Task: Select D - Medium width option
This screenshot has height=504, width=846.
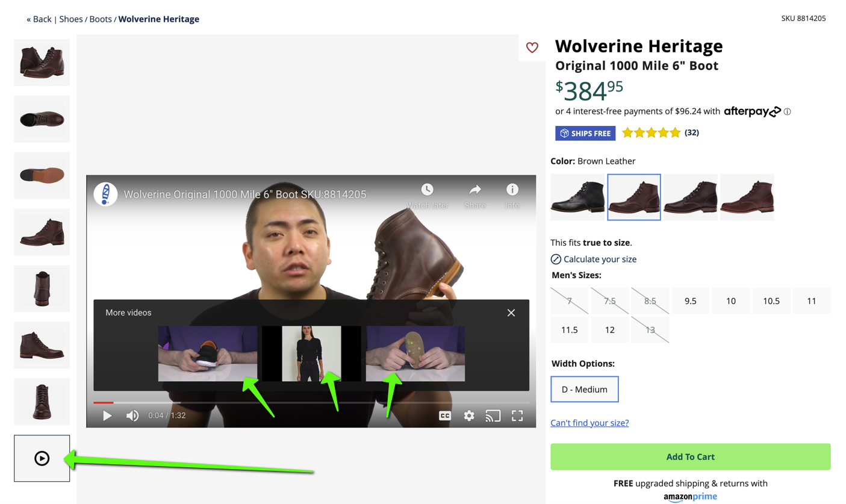Action: (585, 389)
